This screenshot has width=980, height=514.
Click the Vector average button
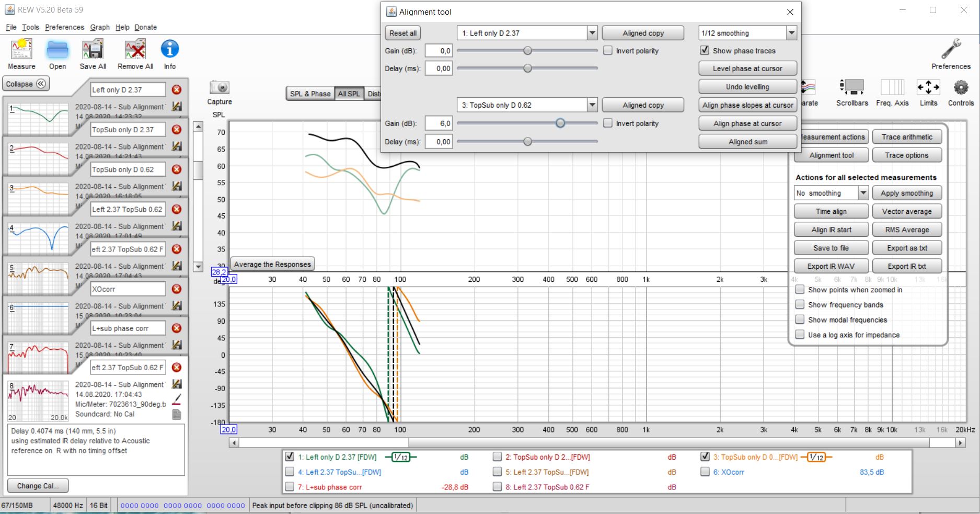(x=907, y=211)
